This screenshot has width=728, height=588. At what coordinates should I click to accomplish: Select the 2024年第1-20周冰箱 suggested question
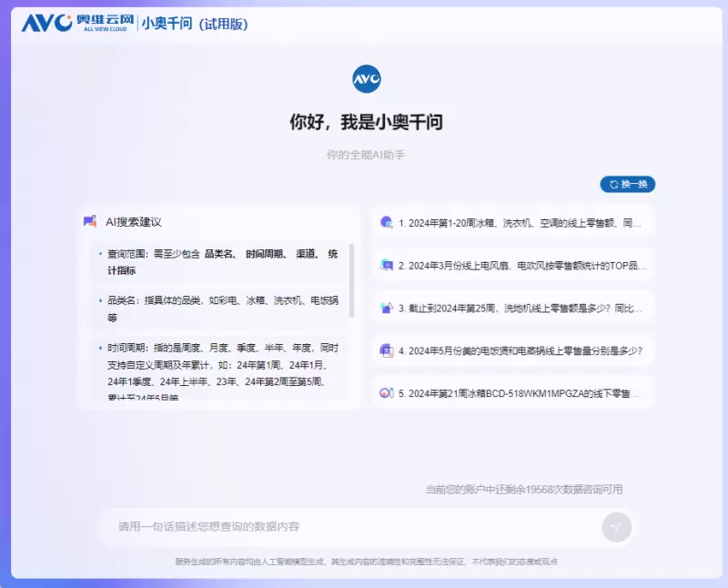[521, 222]
